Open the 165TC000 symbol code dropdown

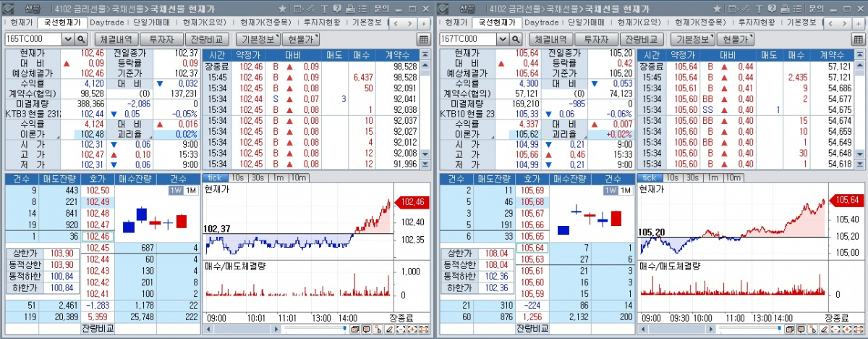(69, 39)
